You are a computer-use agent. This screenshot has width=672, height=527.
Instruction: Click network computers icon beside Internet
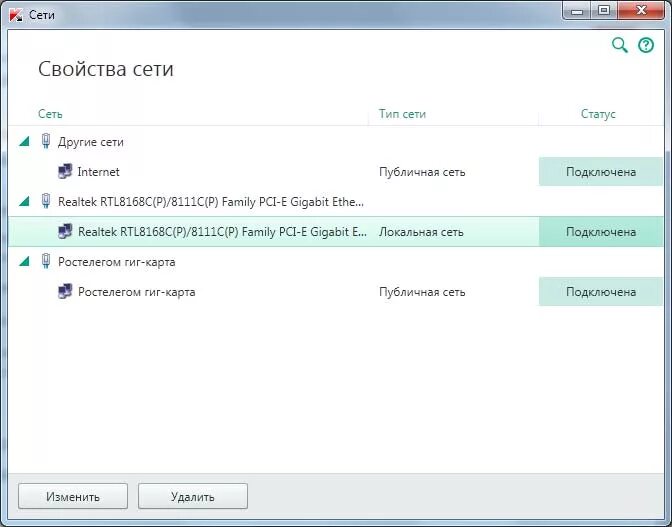65,171
